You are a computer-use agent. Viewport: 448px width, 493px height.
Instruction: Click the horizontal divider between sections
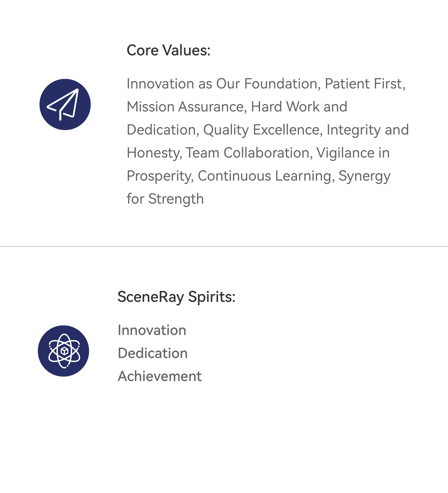click(x=224, y=246)
